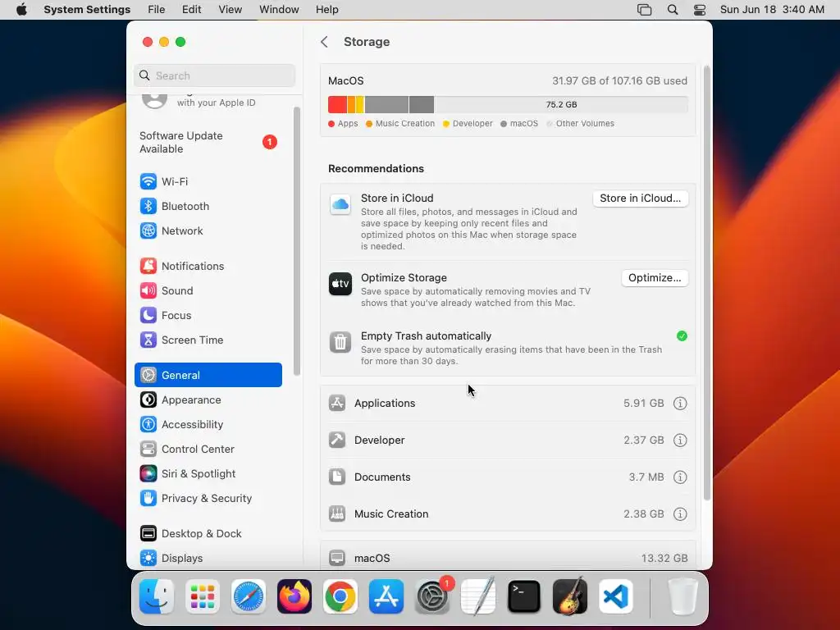Open Terminal from the Dock
Image resolution: width=840 pixels, height=630 pixels.
[x=524, y=596]
